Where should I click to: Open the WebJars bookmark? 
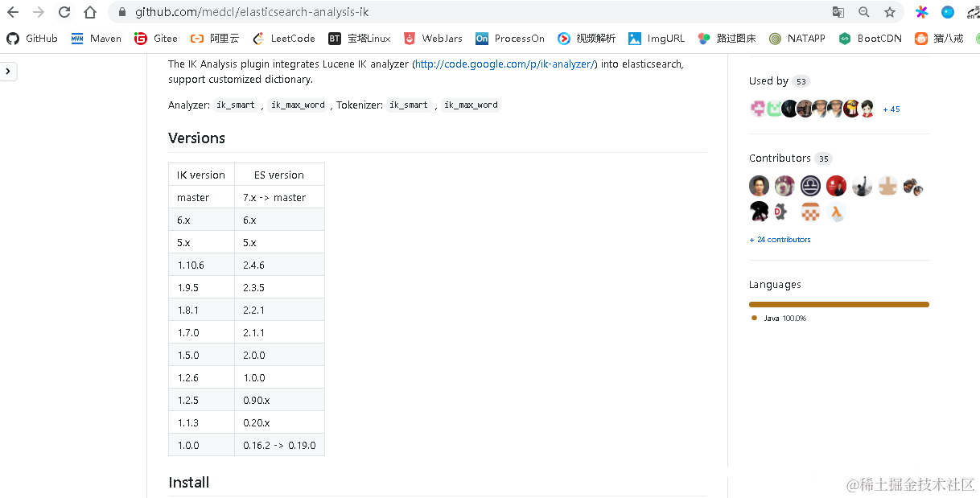[433, 38]
